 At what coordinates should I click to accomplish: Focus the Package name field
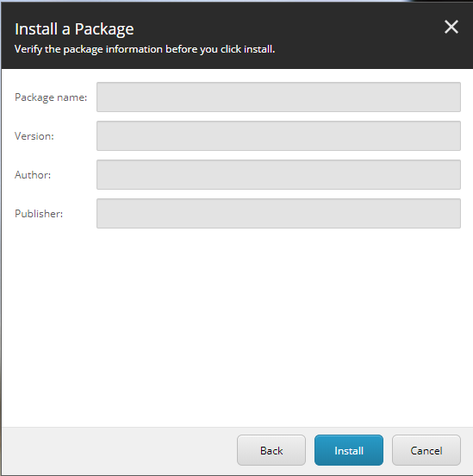[278, 97]
